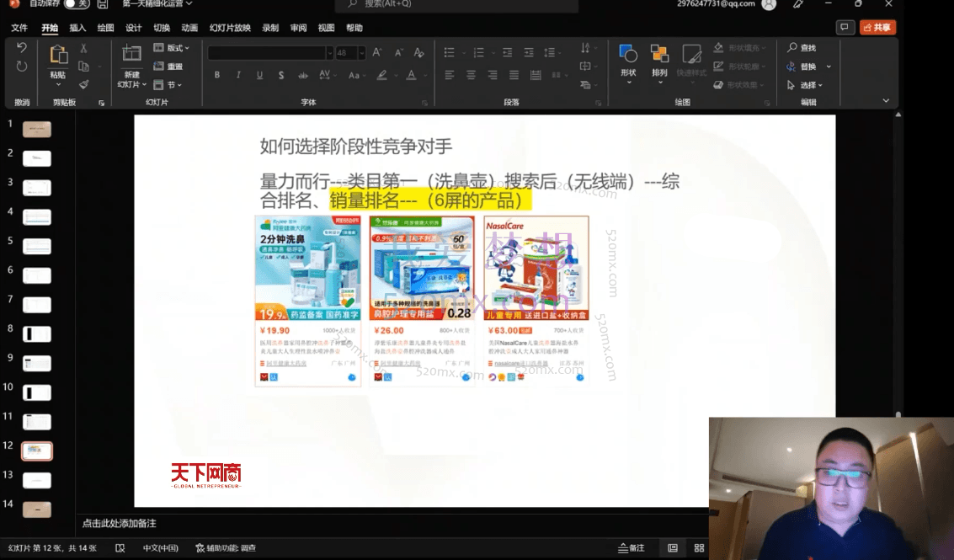This screenshot has width=954, height=560.
Task: Center align text
Action: coord(471,76)
